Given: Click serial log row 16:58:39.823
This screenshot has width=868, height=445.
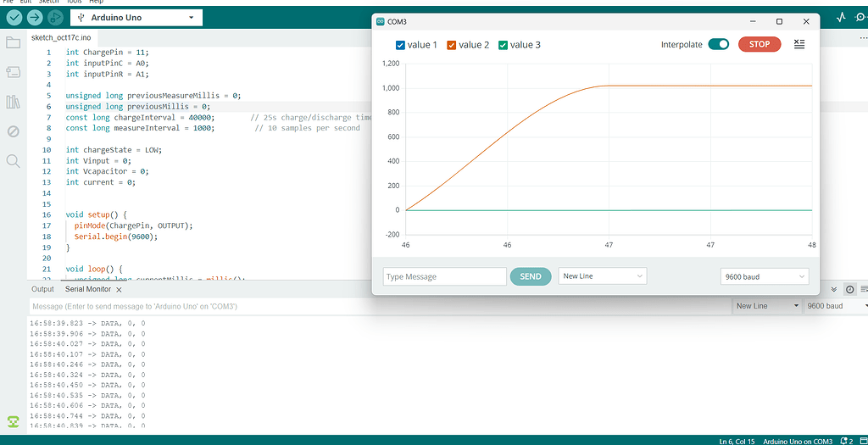Looking at the screenshot, I should click(87, 323).
